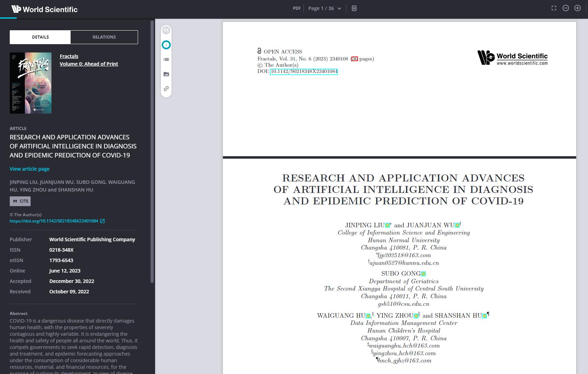Open the figures image icon
Image resolution: width=588 pixels, height=374 pixels.
166,74
